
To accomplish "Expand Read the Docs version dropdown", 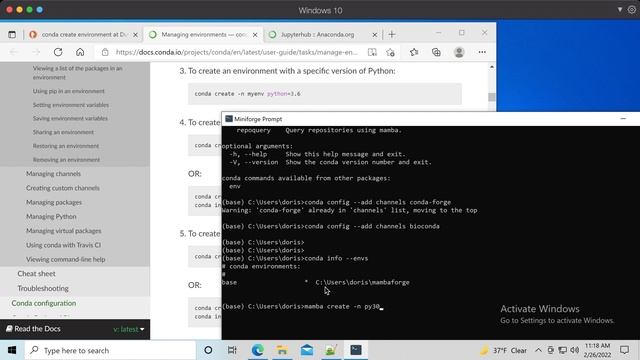I will click(129, 329).
